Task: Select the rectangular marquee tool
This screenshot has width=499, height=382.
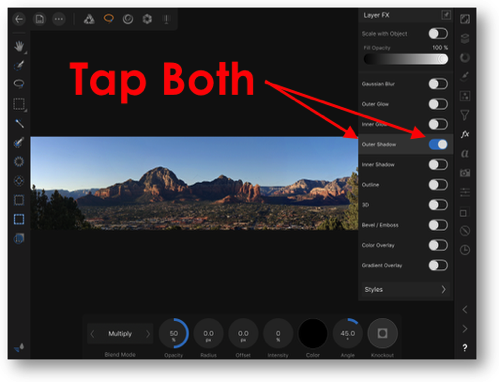Action: [x=19, y=104]
